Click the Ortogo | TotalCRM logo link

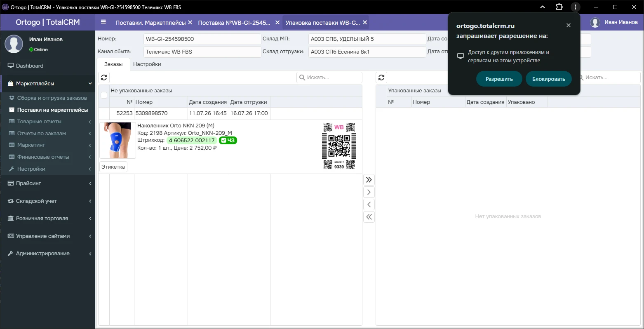48,22
